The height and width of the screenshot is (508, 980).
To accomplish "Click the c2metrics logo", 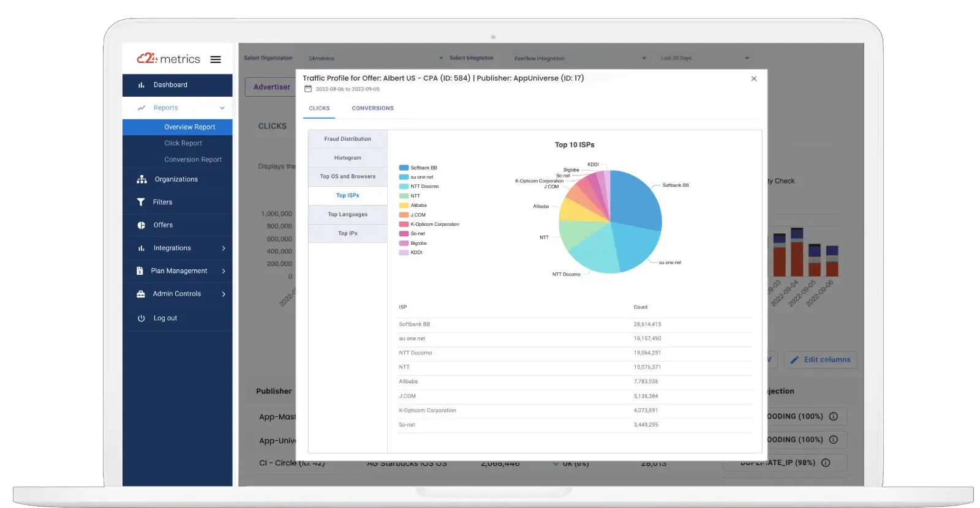I will (168, 59).
